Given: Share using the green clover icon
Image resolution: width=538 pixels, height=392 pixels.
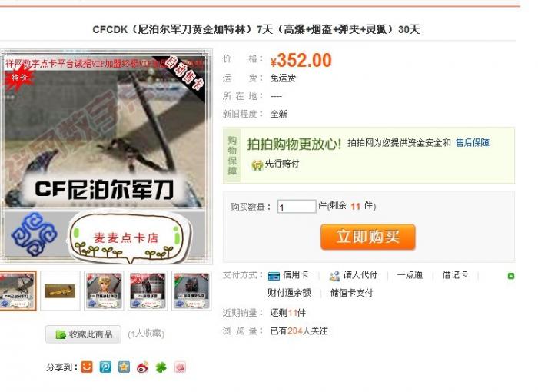Looking at the screenshot, I should pyautogui.click(x=161, y=367).
